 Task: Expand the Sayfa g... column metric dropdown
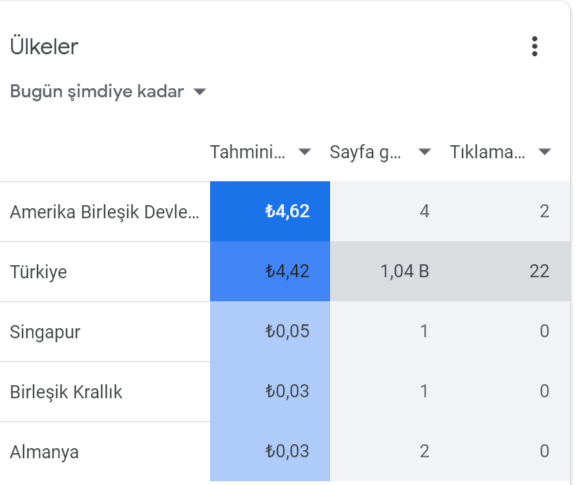click(424, 152)
